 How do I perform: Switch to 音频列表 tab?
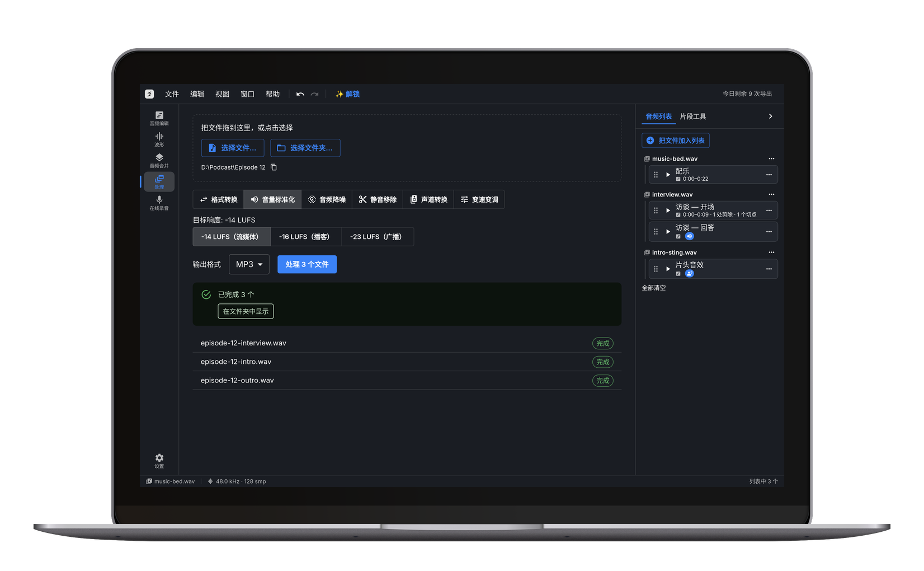(x=658, y=116)
